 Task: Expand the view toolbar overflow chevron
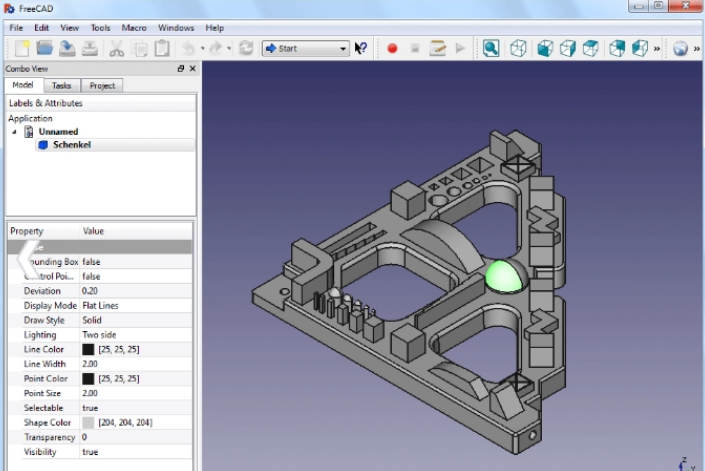657,48
